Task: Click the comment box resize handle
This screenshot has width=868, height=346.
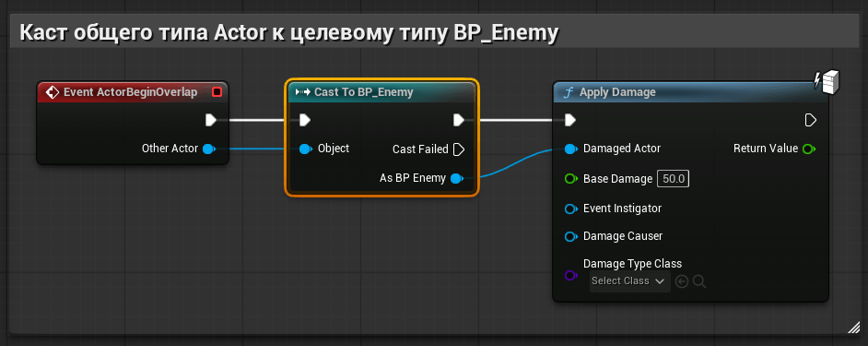Action: click(853, 328)
